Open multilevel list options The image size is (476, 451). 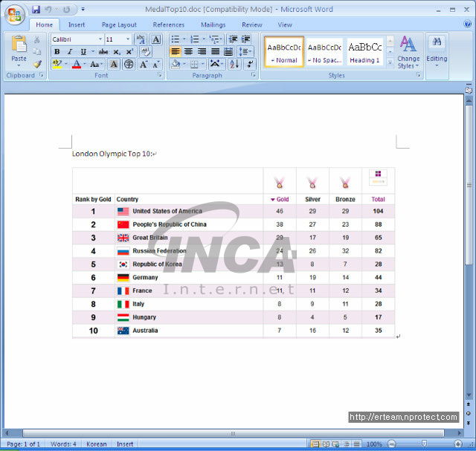click(x=215, y=39)
